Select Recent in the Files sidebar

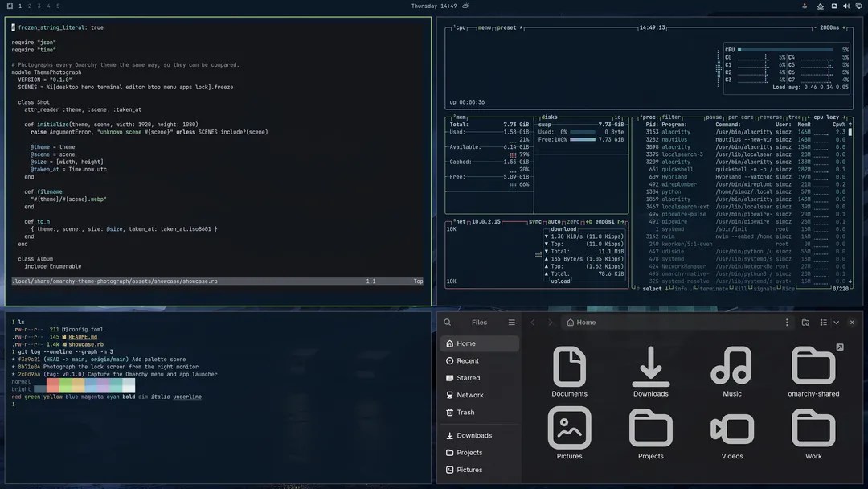point(479,360)
